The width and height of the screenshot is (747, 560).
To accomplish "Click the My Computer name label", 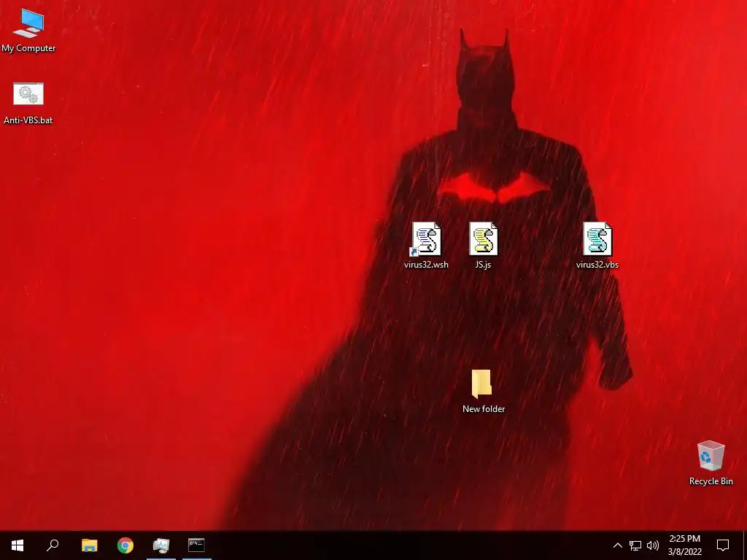I will pos(28,48).
